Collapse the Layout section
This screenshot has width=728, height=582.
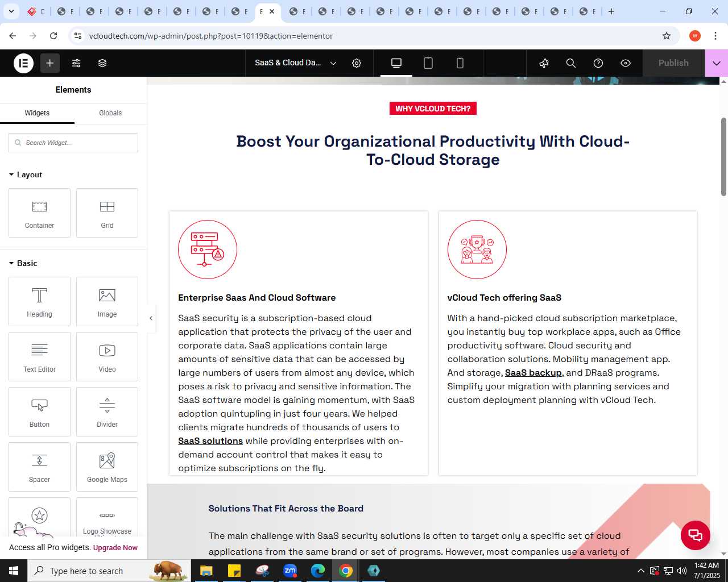[x=26, y=174]
